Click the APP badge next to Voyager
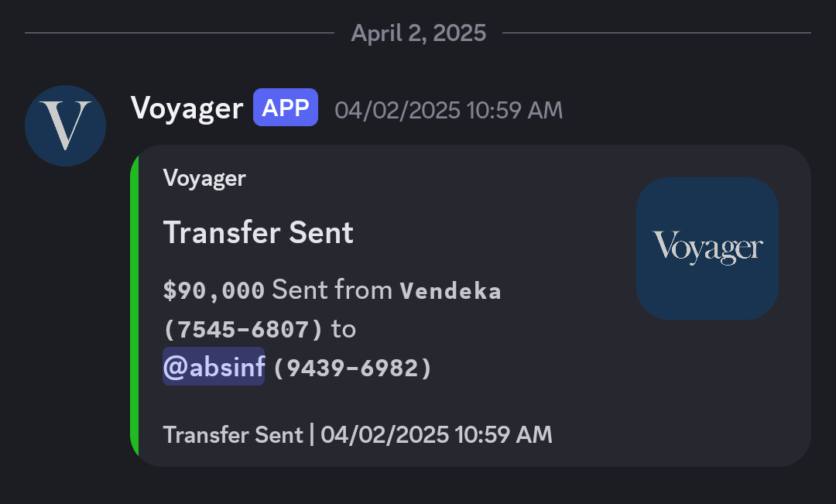Image resolution: width=836 pixels, height=504 pixels. coord(285,108)
